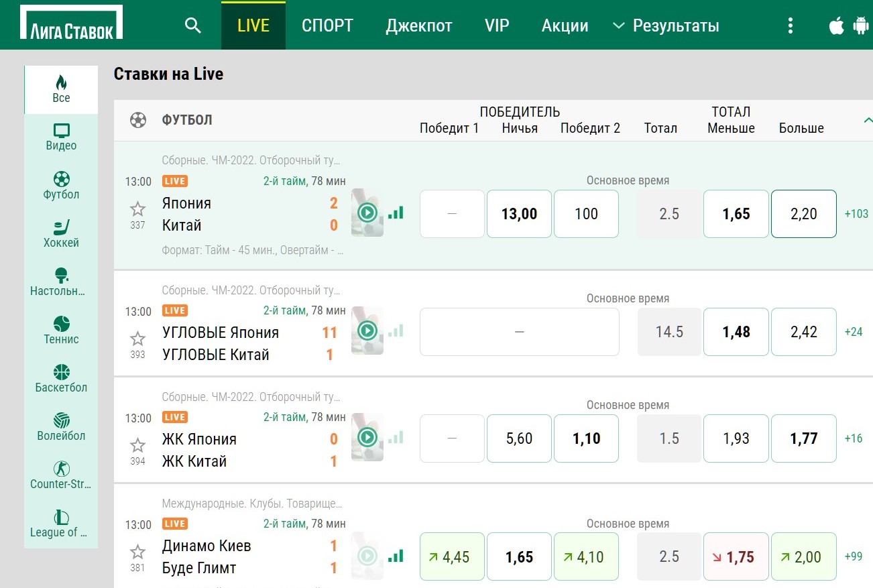This screenshot has width=873, height=588.
Task: Select the Волейбол sidebar filter
Action: pos(61,427)
